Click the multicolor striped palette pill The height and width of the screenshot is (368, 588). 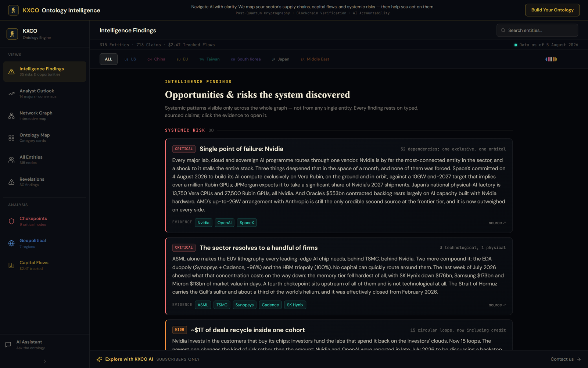click(x=551, y=59)
